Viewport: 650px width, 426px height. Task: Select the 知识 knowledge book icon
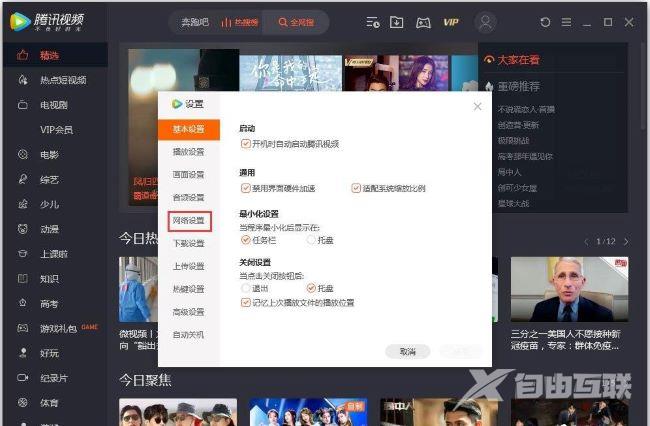(x=23, y=278)
